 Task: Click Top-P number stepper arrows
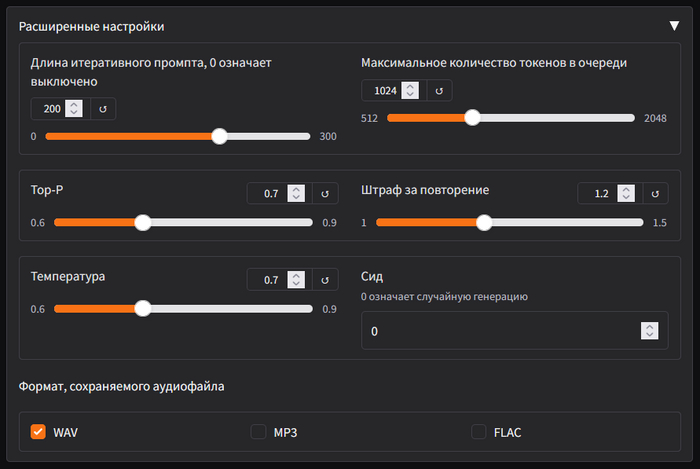click(x=295, y=194)
